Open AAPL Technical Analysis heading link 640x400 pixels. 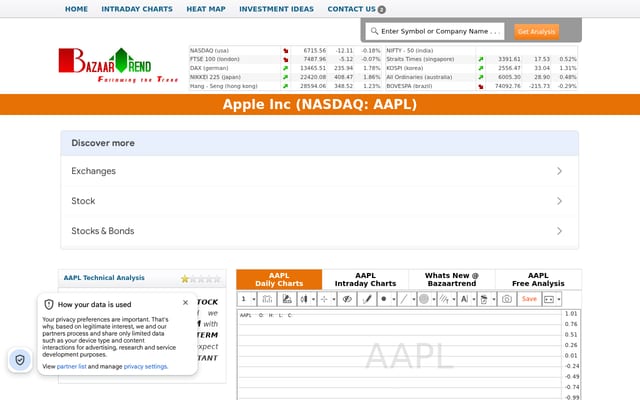(x=104, y=278)
